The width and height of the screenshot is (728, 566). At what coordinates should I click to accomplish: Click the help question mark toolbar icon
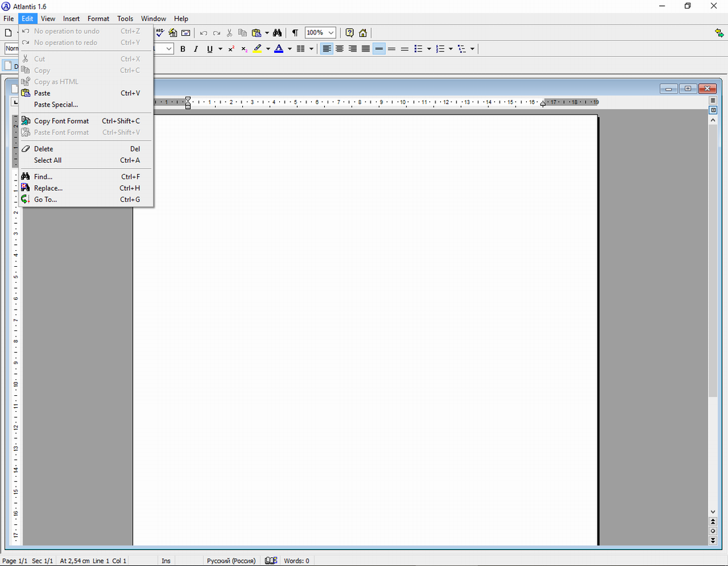(349, 32)
